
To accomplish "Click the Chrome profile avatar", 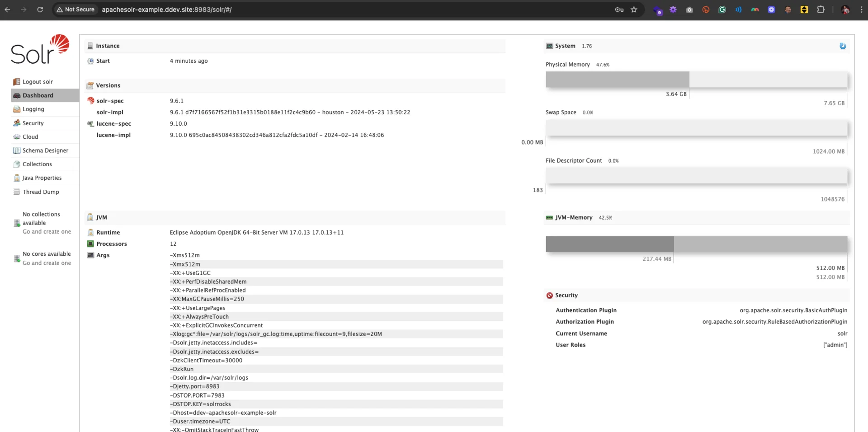I will click(845, 9).
